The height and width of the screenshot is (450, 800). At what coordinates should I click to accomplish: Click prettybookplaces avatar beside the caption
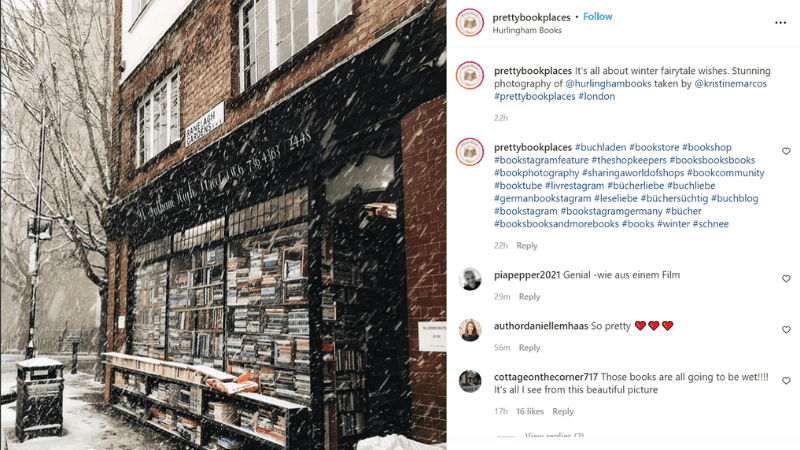tap(469, 75)
